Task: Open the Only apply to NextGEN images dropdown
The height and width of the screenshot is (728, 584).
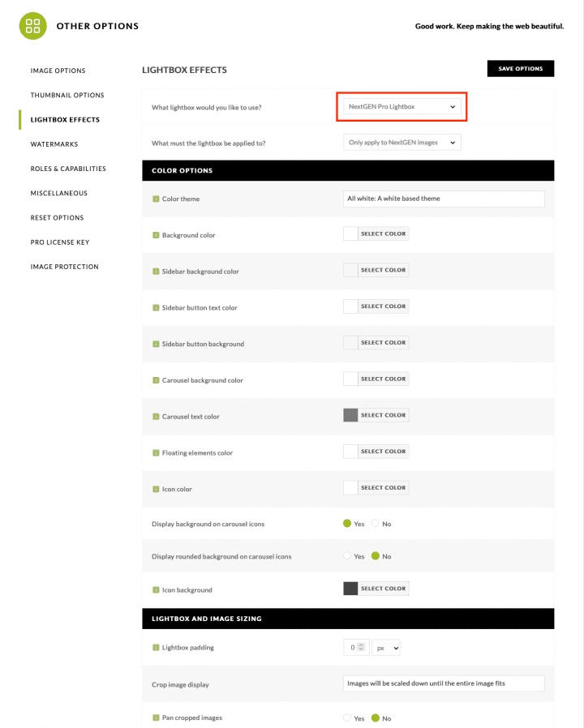Action: 401,143
